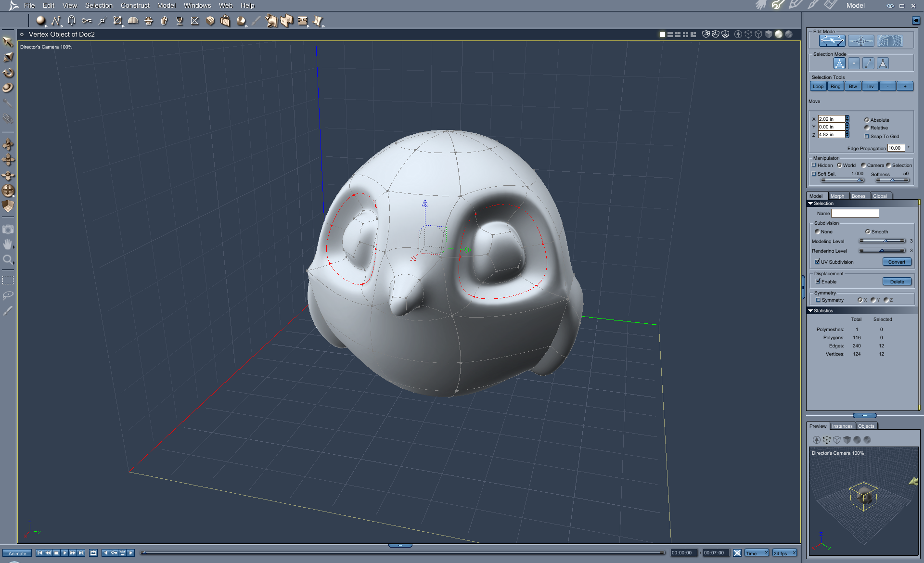
Task: Collapse the Statistics section
Action: 810,311
